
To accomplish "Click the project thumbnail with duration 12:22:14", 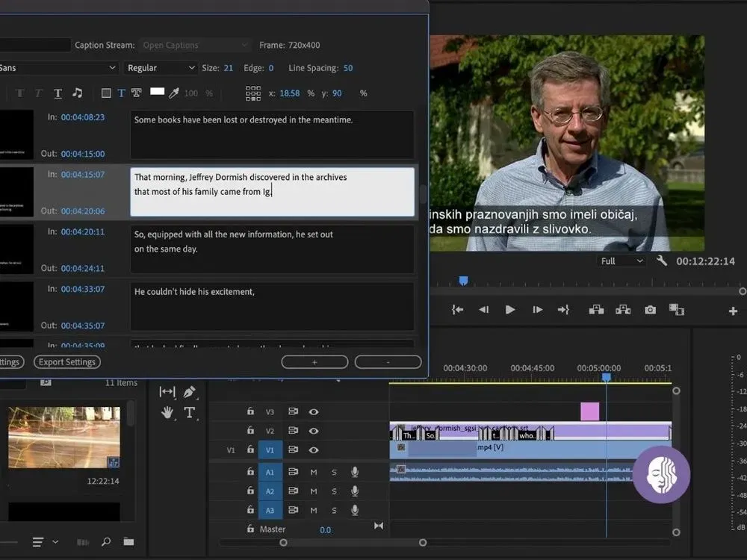I will 63,437.
